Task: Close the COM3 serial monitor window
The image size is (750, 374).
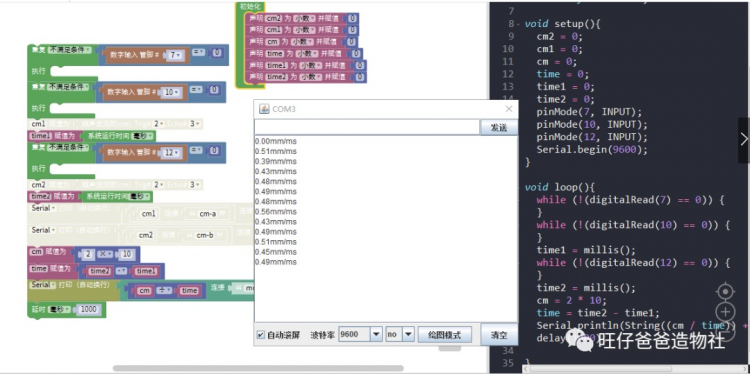Action: [509, 109]
